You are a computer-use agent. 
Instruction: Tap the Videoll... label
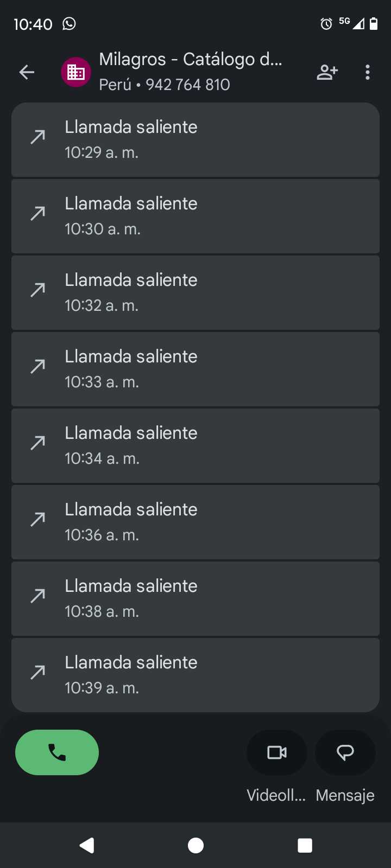pyautogui.click(x=276, y=795)
